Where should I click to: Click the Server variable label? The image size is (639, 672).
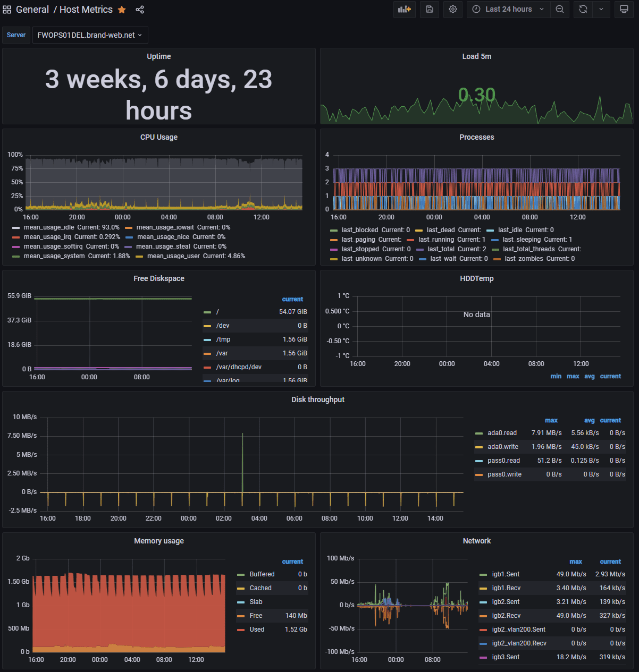[16, 35]
